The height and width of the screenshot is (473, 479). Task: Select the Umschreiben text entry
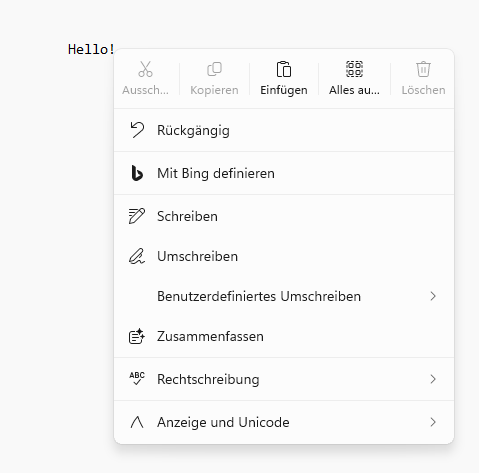[x=197, y=256]
